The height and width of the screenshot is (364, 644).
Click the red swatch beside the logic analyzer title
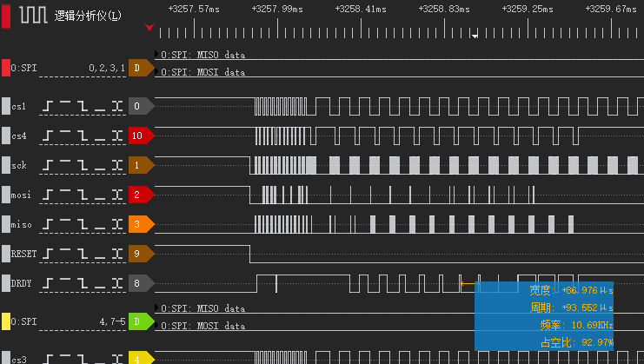tap(6, 16)
